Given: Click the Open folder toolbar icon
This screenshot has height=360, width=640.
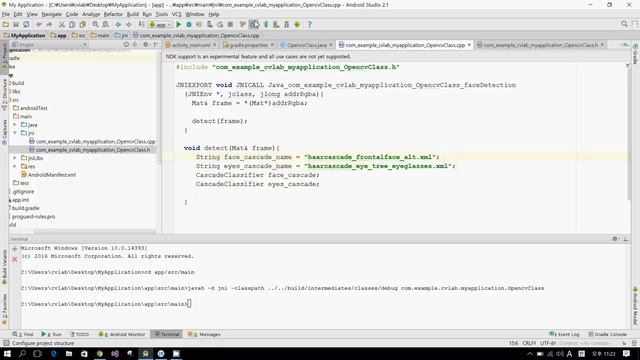Looking at the screenshot, I should (6, 24).
